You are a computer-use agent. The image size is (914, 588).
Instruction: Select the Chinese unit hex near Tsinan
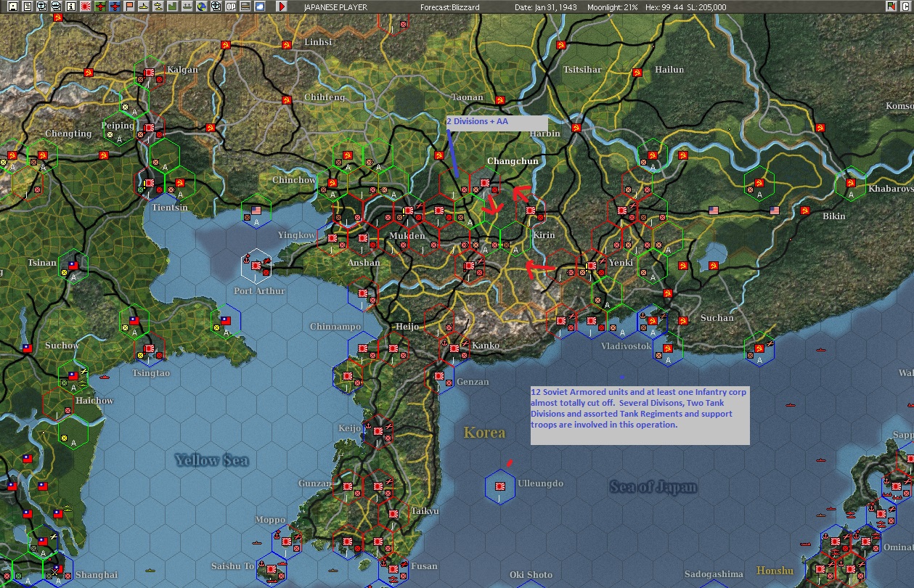pyautogui.click(x=73, y=266)
